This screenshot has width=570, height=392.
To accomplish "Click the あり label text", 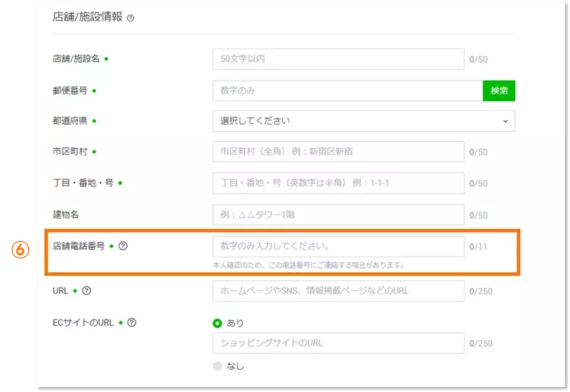I will [235, 323].
